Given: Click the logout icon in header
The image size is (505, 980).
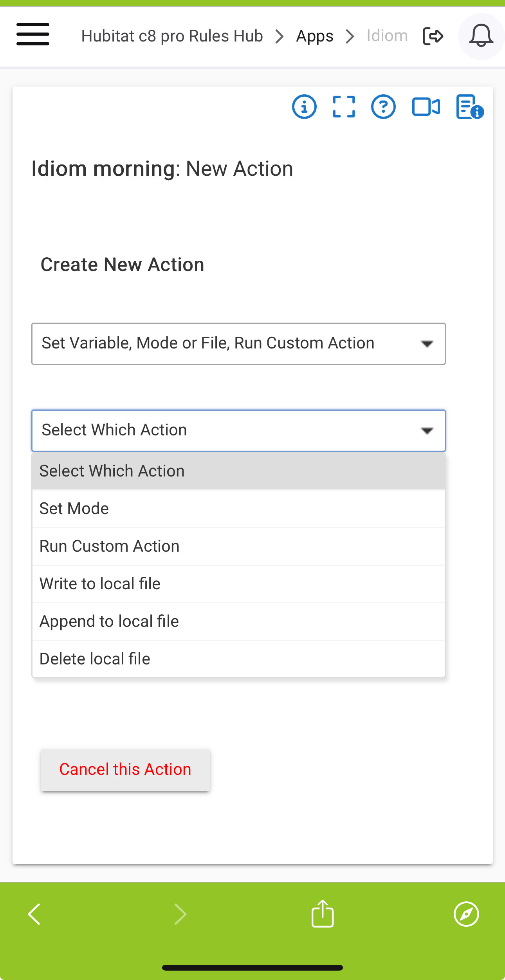Looking at the screenshot, I should coord(433,36).
